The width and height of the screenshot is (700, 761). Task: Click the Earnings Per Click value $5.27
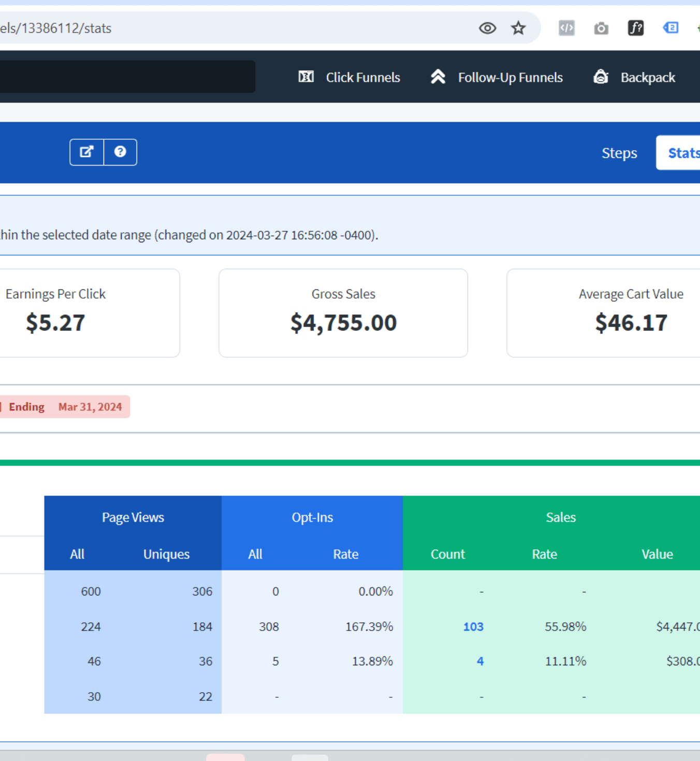55,323
